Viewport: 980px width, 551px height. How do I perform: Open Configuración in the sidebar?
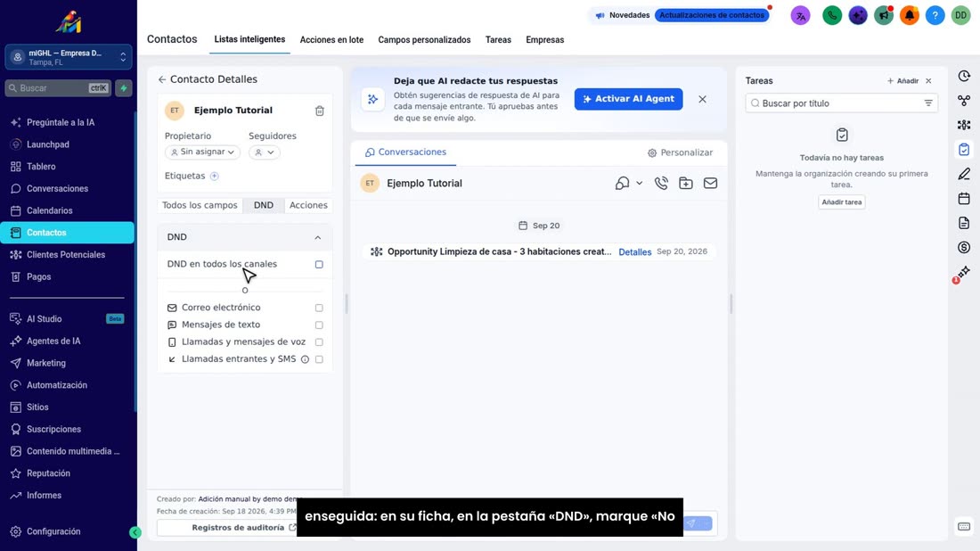(53, 531)
